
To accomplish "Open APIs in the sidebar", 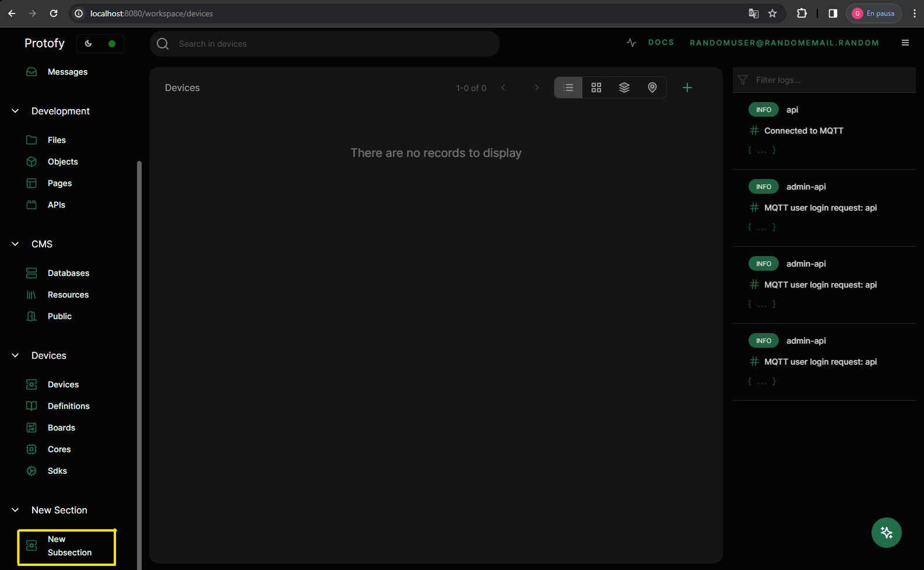I will coord(57,205).
